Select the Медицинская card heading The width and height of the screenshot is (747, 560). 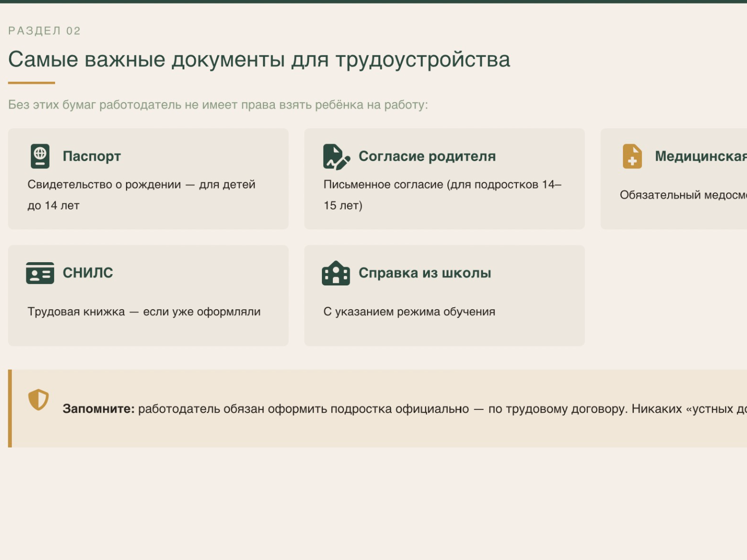pyautogui.click(x=701, y=156)
